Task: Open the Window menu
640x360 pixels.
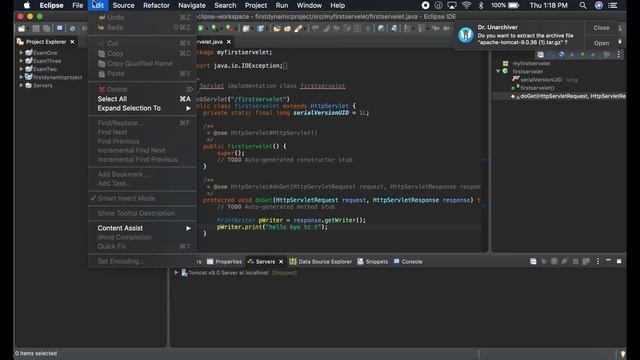Action: [x=309, y=5]
